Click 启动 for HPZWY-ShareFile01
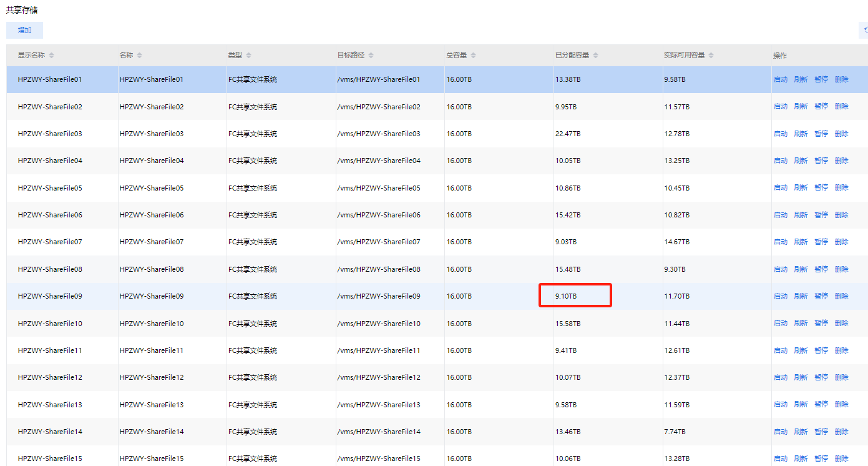The height and width of the screenshot is (466, 868). 781,79
